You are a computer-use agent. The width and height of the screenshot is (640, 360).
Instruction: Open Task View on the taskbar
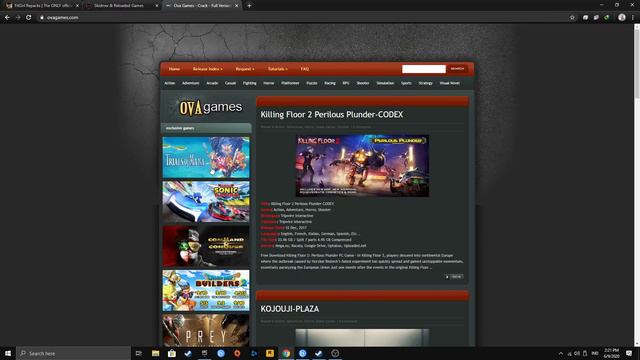click(138, 353)
